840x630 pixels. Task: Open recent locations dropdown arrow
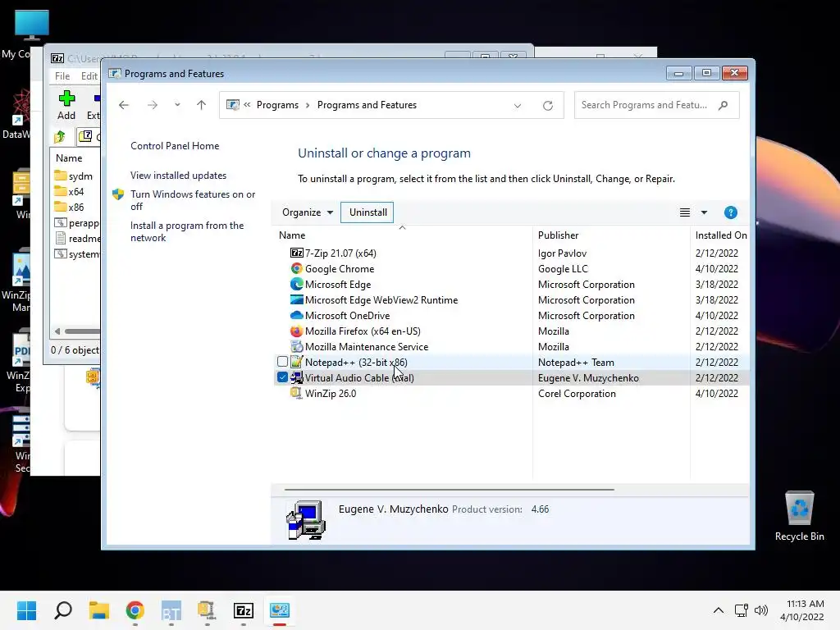pyautogui.click(x=177, y=105)
